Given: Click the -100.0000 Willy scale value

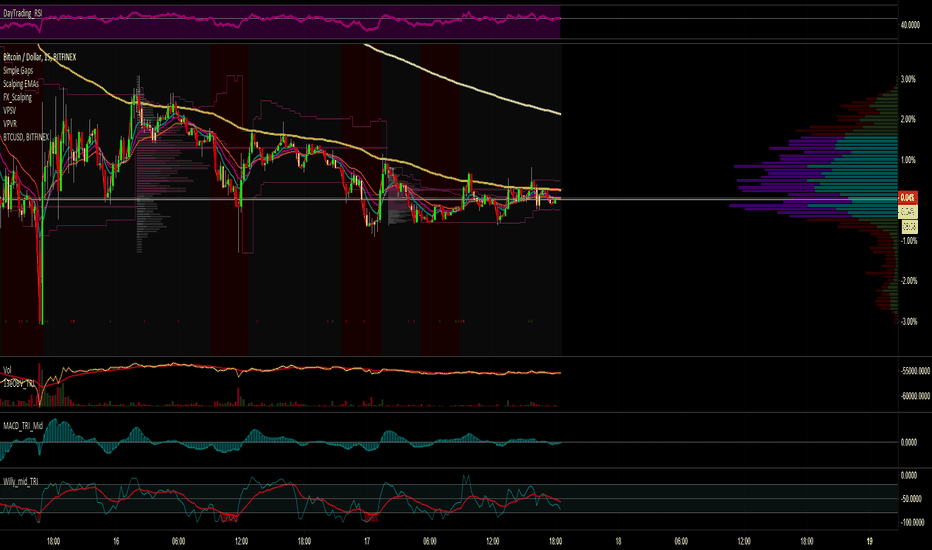Looking at the screenshot, I should [x=912, y=523].
